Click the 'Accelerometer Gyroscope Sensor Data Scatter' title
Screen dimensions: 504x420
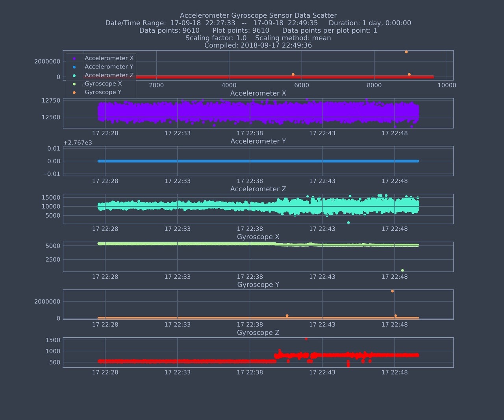[x=258, y=16]
